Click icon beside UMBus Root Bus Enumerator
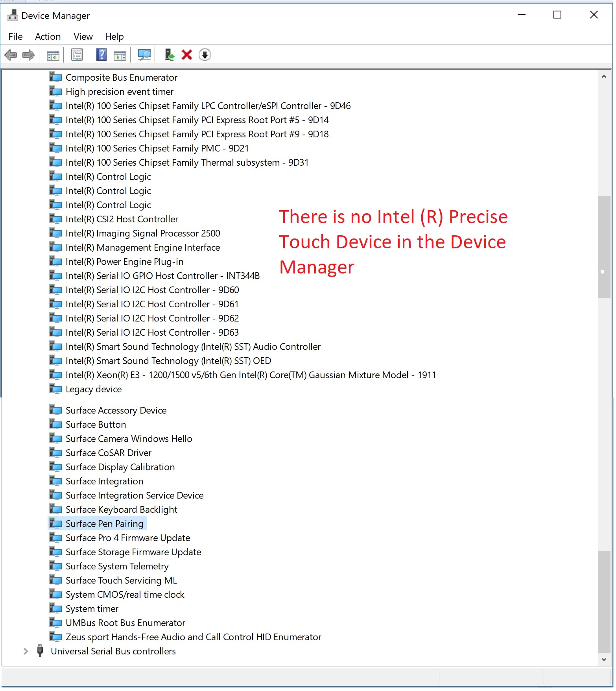Screen dimensions: 616x691 [55, 623]
